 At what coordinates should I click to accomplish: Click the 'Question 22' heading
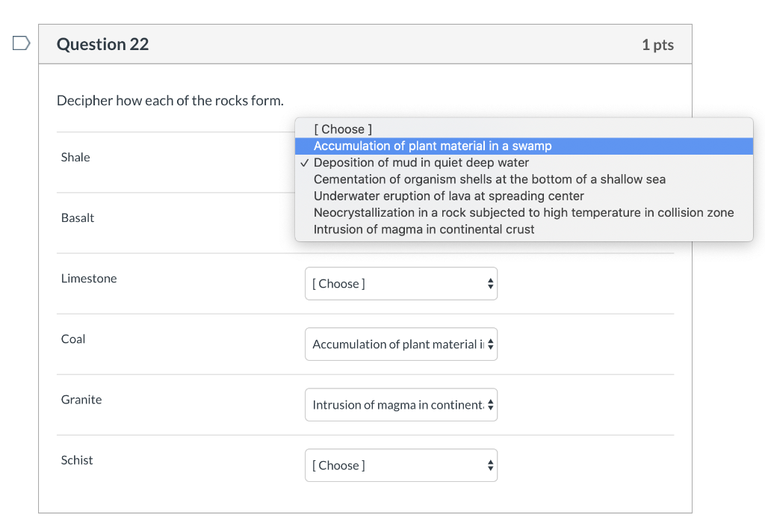click(x=102, y=44)
